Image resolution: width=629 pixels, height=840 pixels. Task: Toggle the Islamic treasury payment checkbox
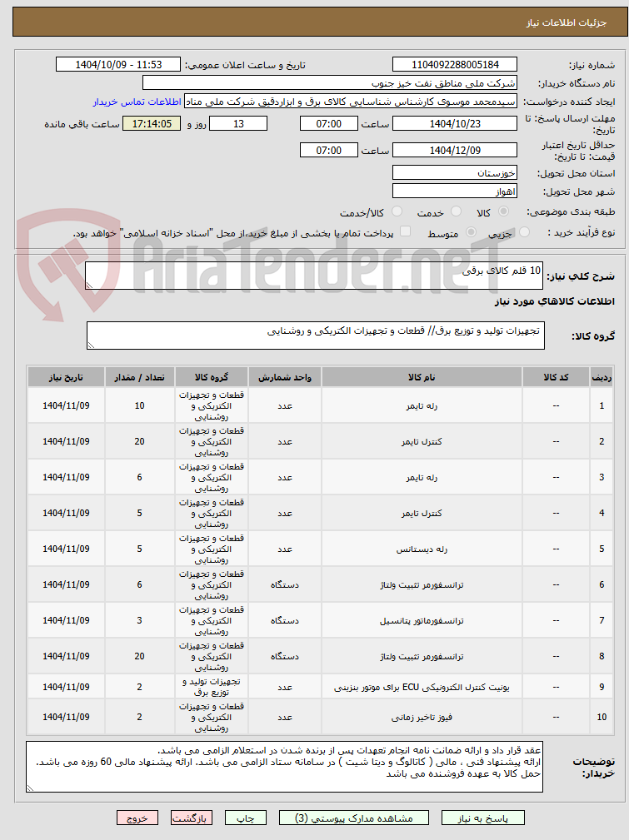[406, 231]
